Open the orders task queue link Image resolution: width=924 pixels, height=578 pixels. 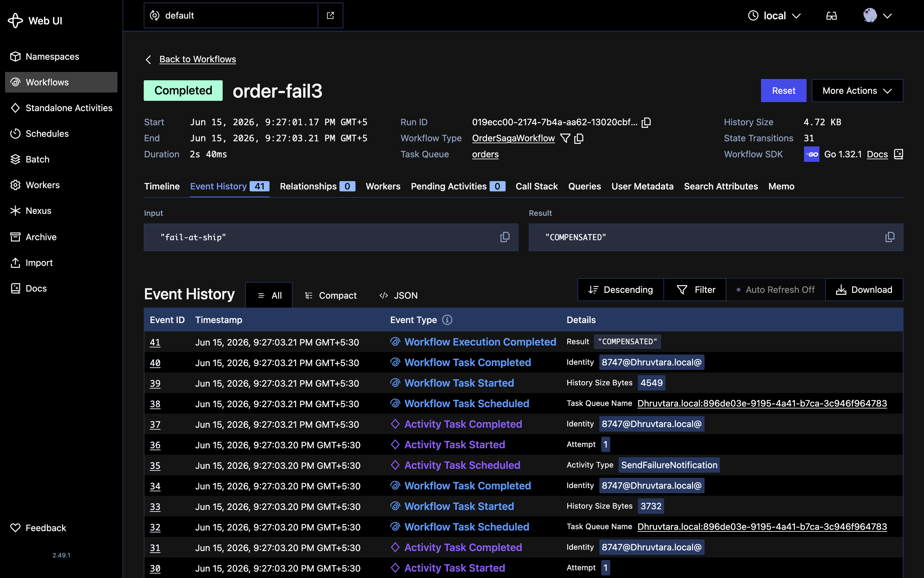click(x=485, y=154)
